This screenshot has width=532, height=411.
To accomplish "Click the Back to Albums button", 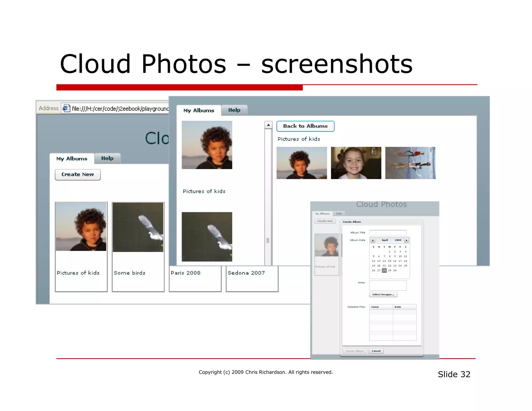I will coord(305,126).
